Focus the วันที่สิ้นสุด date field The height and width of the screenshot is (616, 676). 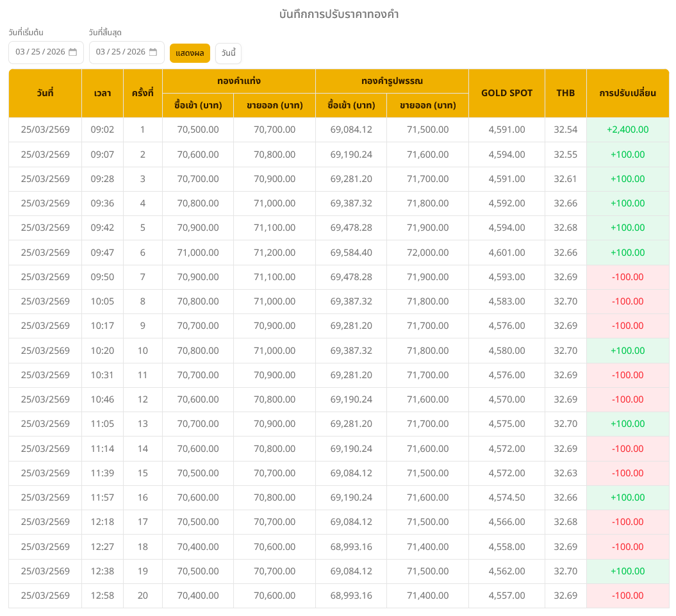tap(120, 52)
